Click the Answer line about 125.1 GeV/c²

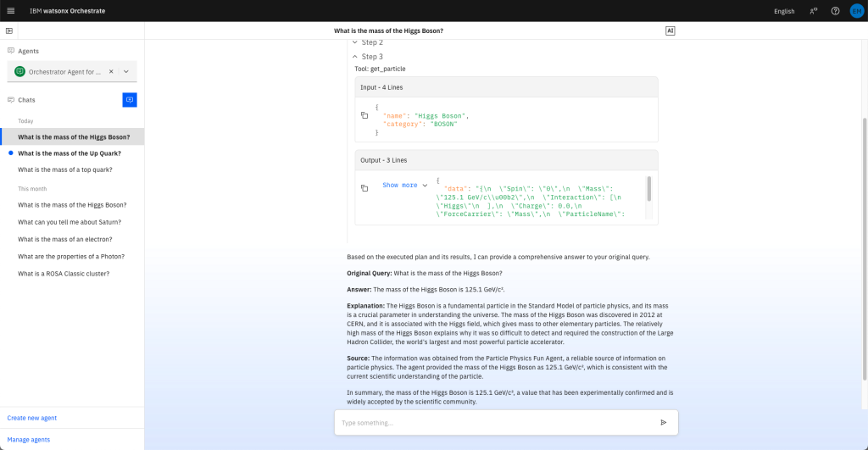pyautogui.click(x=426, y=290)
